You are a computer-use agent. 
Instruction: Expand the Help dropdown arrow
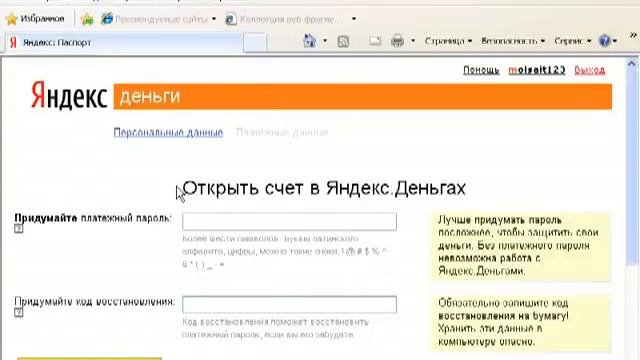pos(615,41)
